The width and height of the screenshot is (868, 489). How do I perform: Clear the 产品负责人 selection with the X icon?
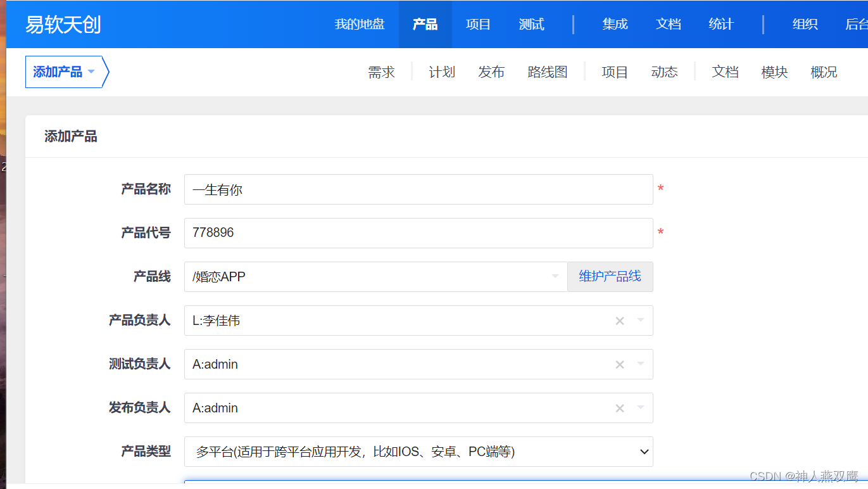620,321
